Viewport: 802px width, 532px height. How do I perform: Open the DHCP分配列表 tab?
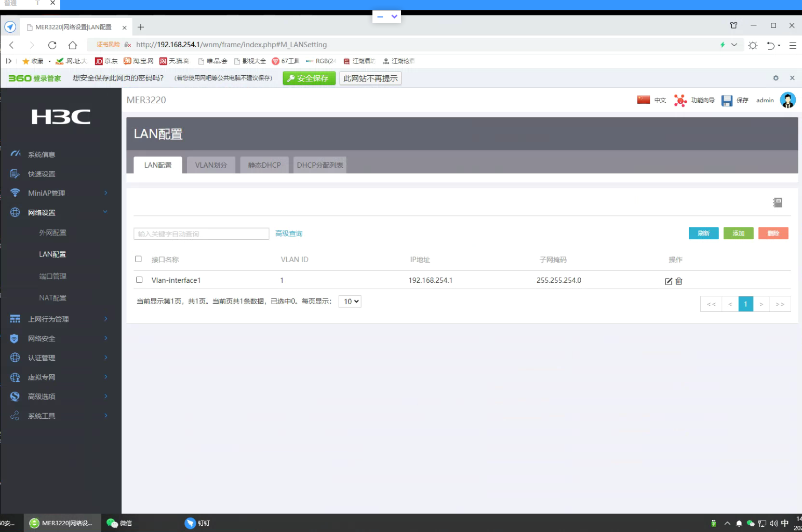click(x=319, y=165)
